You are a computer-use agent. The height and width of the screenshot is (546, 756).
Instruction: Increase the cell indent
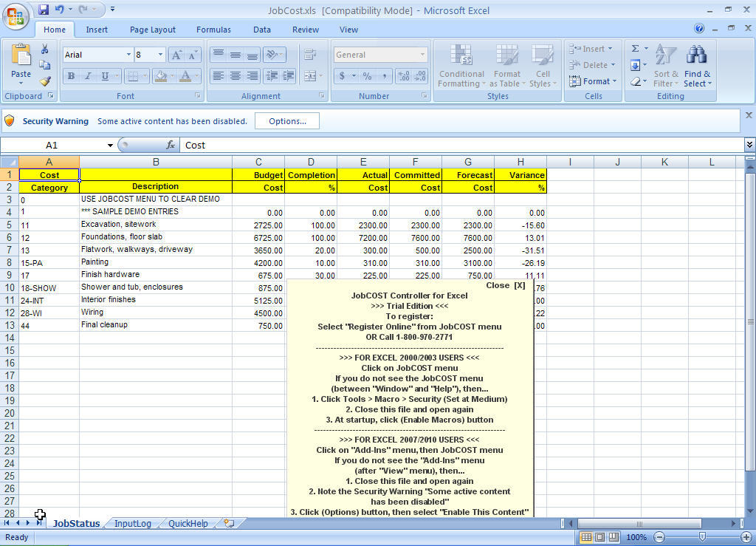[289, 76]
